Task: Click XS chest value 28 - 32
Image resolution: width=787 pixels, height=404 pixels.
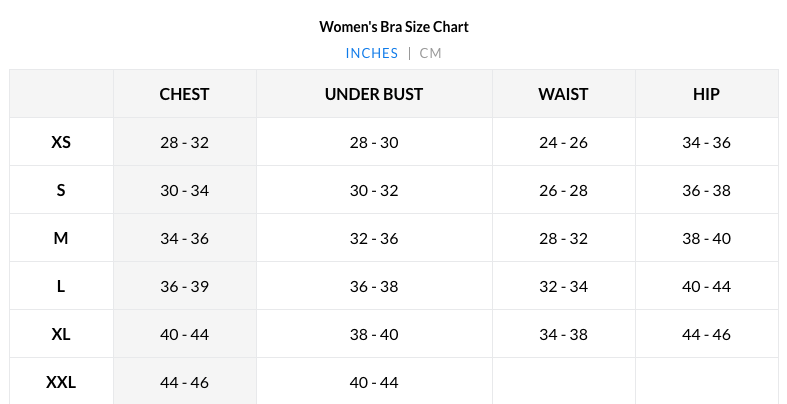Action: [x=185, y=142]
